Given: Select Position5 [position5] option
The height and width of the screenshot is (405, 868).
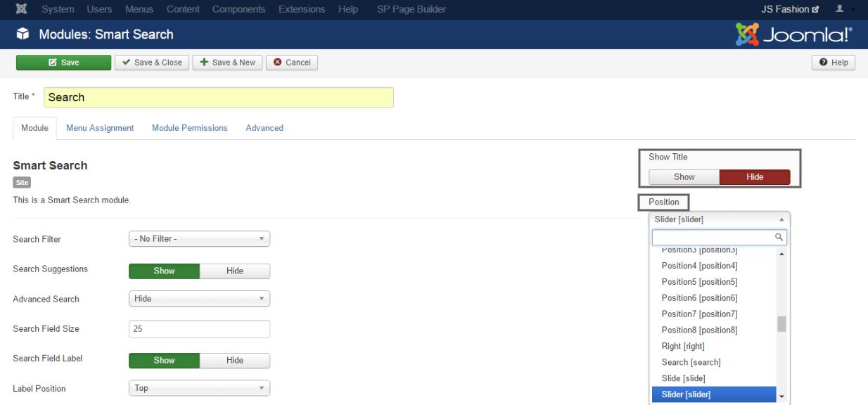Looking at the screenshot, I should (x=713, y=282).
